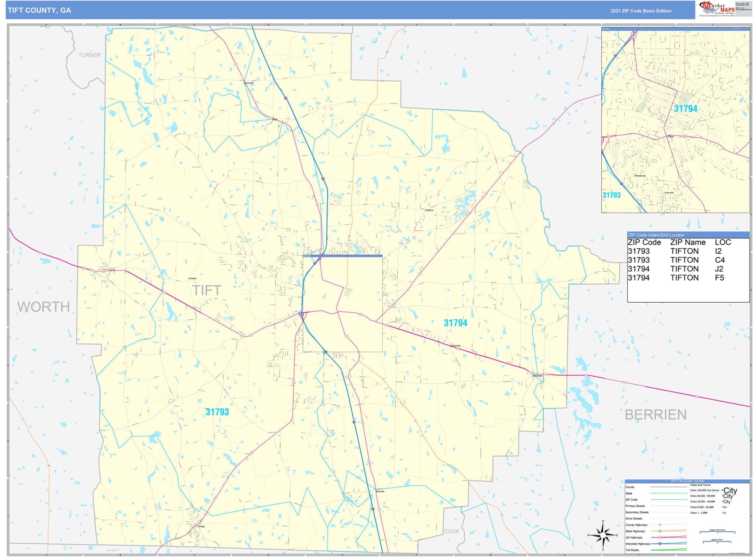Click the WORTH county label

(44, 307)
